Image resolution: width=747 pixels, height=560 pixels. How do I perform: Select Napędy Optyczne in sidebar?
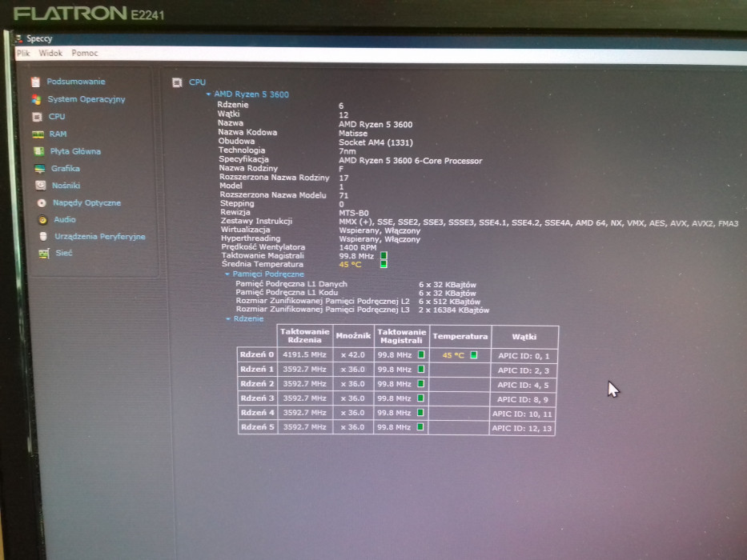pos(86,203)
